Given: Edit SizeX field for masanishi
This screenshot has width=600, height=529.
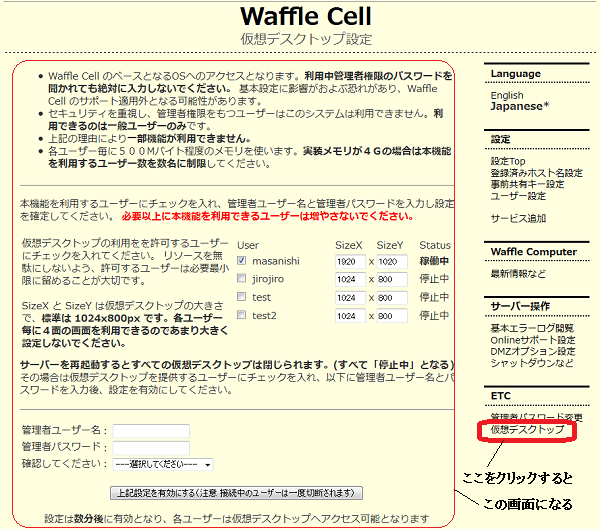Looking at the screenshot, I should pyautogui.click(x=350, y=261).
